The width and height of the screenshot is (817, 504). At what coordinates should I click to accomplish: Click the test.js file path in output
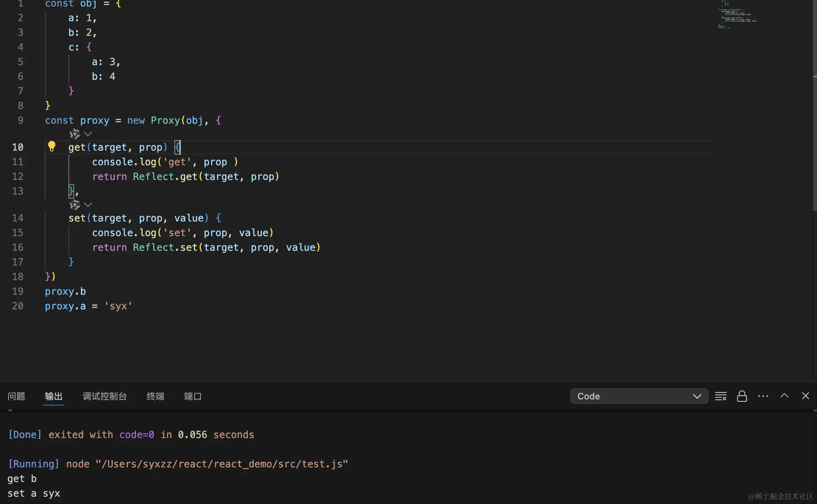pyautogui.click(x=222, y=464)
